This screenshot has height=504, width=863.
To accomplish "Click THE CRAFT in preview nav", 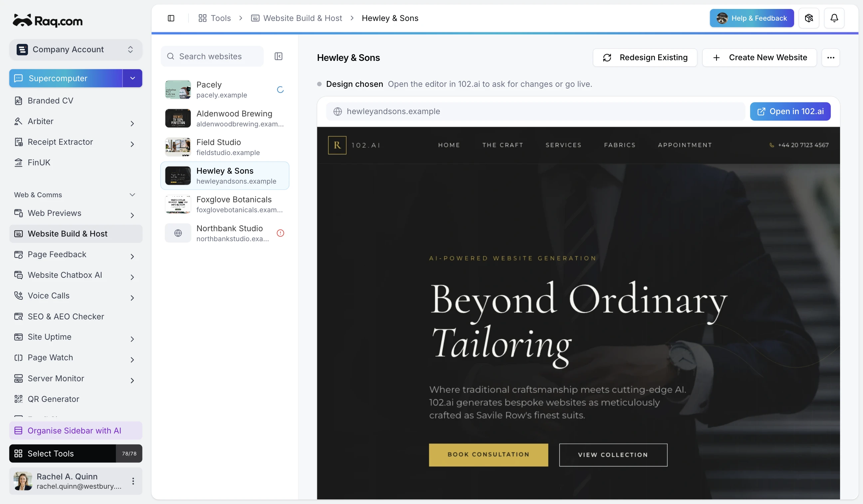I will coord(502,145).
